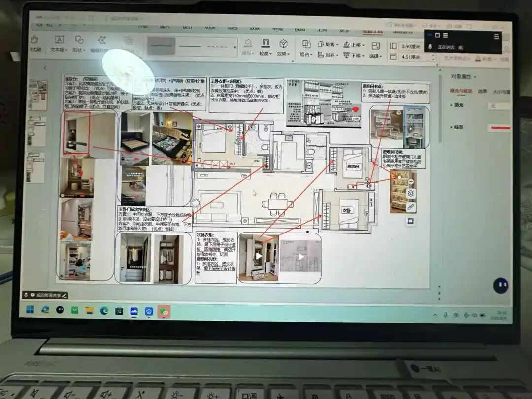
Task: Switch to 大小与属性 properties tab
Action: tap(501, 92)
